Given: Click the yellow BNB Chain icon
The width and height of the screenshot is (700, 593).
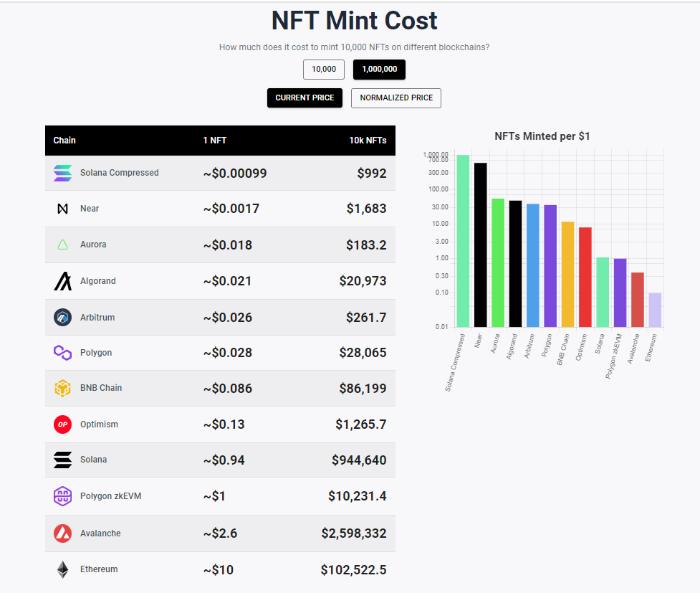Looking at the screenshot, I should (62, 388).
